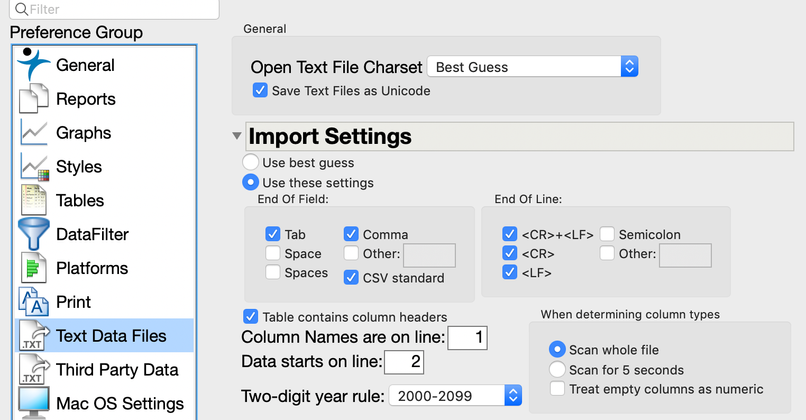This screenshot has height=420, width=806.
Task: Click the Print preferences icon
Action: (33, 302)
